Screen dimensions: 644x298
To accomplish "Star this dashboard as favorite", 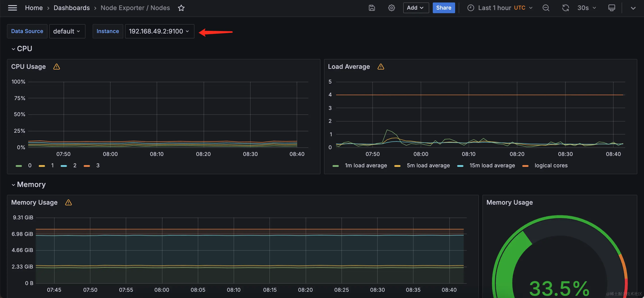I will click(x=181, y=8).
